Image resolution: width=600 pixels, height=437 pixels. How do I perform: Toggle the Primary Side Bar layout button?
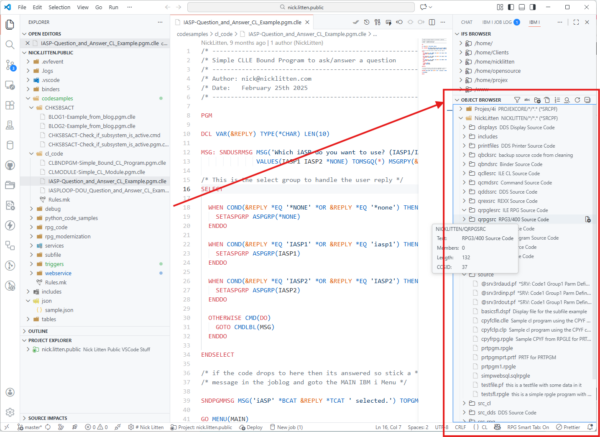pyautogui.click(x=511, y=7)
